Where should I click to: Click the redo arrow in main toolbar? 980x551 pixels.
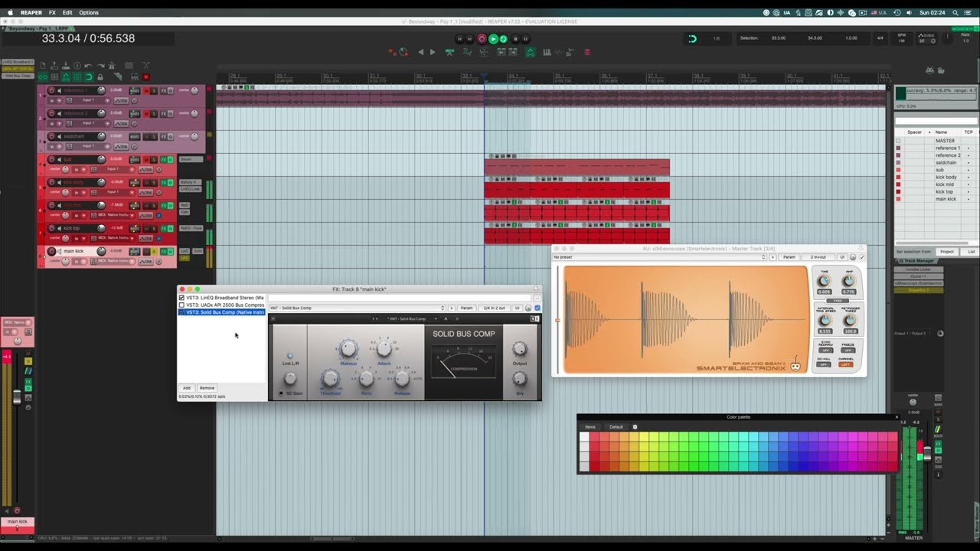click(100, 66)
